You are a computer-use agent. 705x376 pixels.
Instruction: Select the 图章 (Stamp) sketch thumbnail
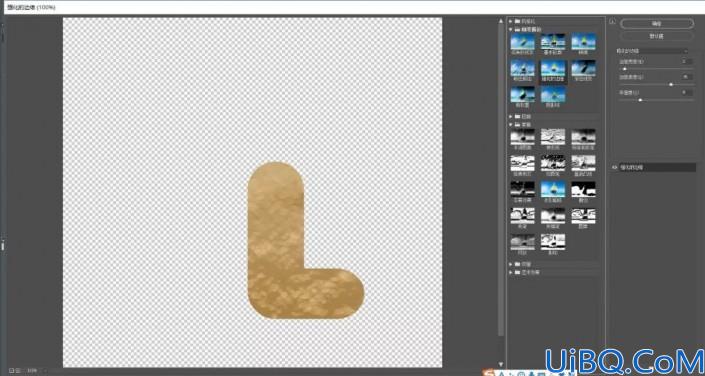coord(584,215)
